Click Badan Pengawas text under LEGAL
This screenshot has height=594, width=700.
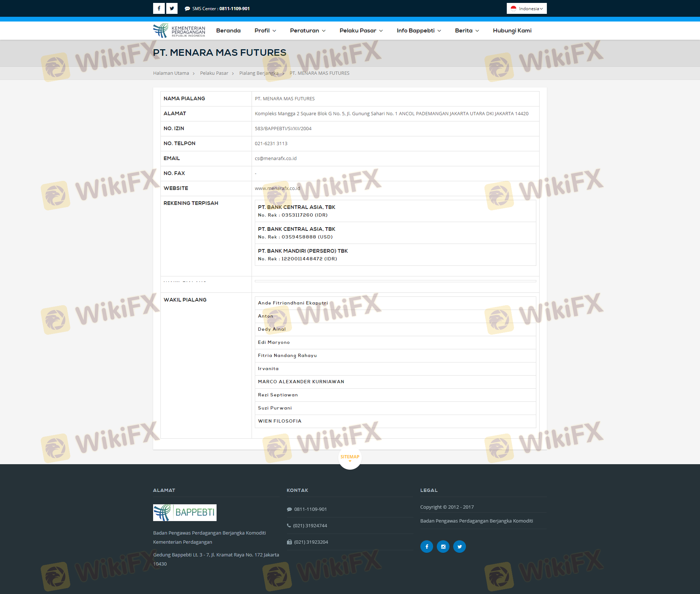coord(477,521)
